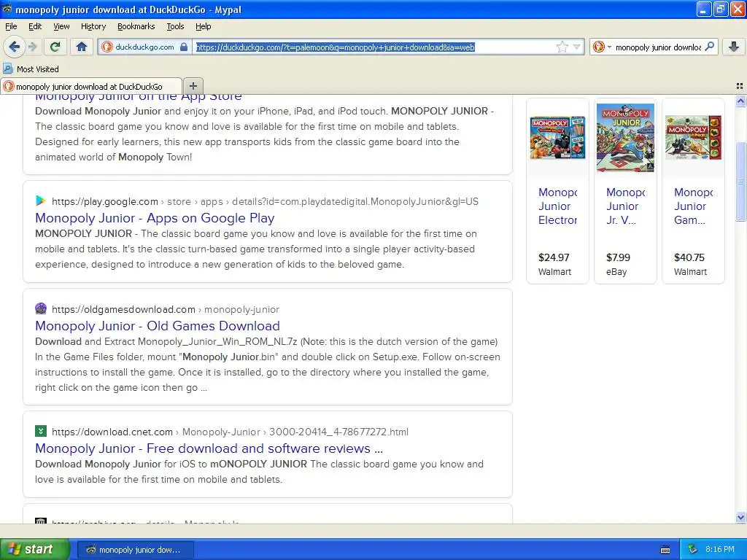This screenshot has height=560, width=747.
Task: Click the download.cnet.com result URL
Action: coord(230,432)
